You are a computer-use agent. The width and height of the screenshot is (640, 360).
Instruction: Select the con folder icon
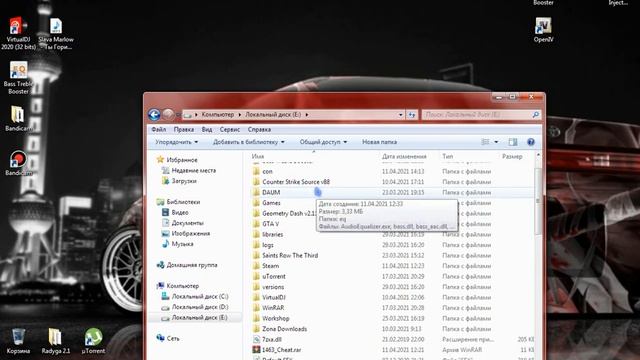point(256,171)
